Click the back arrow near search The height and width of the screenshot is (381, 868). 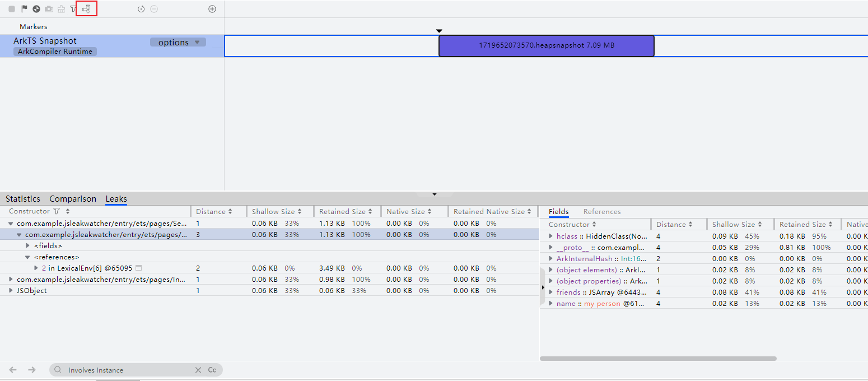click(x=13, y=370)
